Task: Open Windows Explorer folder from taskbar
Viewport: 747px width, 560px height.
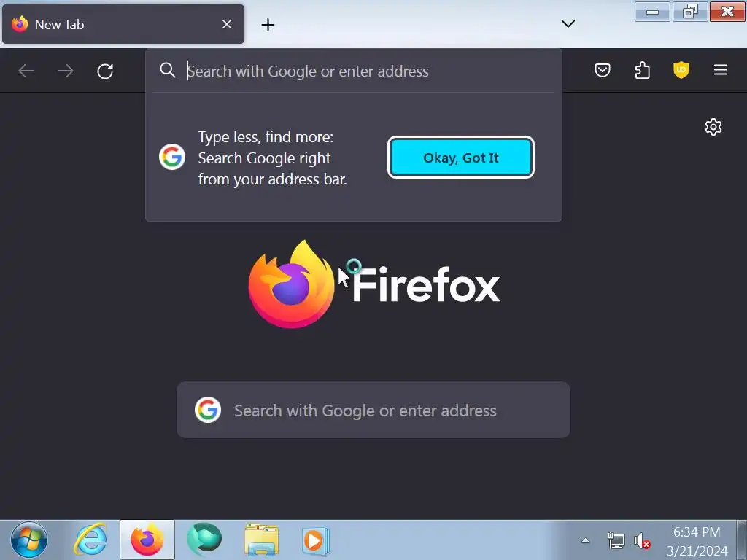Action: [262, 540]
